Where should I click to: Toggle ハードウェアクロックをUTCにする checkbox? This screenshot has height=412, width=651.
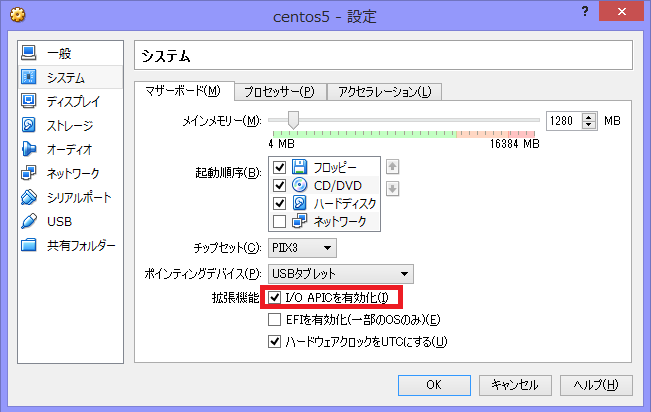[274, 341]
